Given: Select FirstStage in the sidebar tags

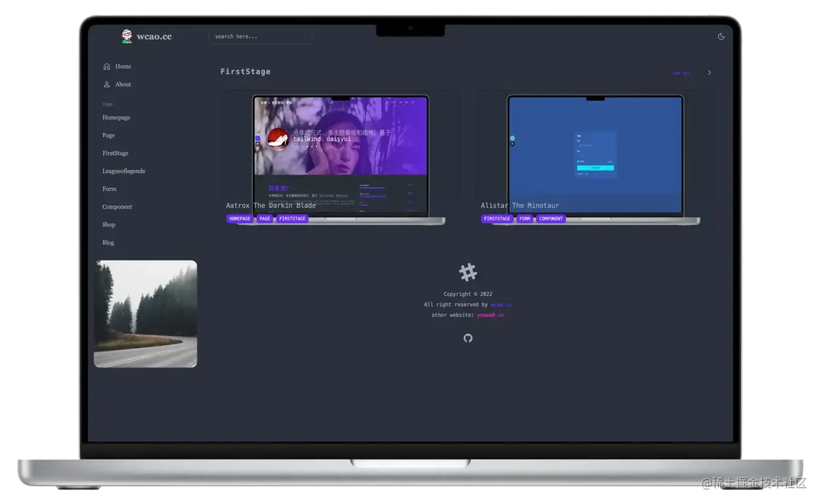Looking at the screenshot, I should click(116, 153).
